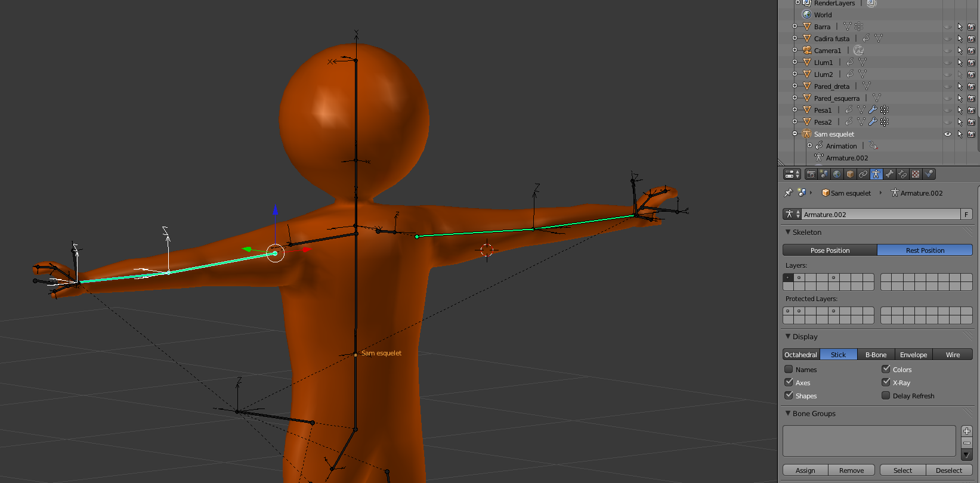Collapse the Bone Groups panel
Viewport: 980px width, 483px height.
point(788,413)
